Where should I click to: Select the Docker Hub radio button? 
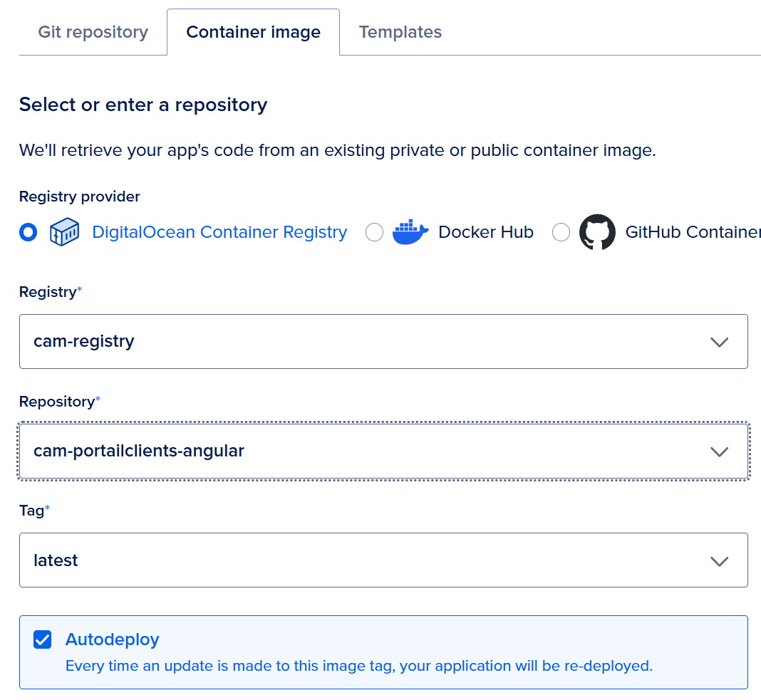click(375, 232)
